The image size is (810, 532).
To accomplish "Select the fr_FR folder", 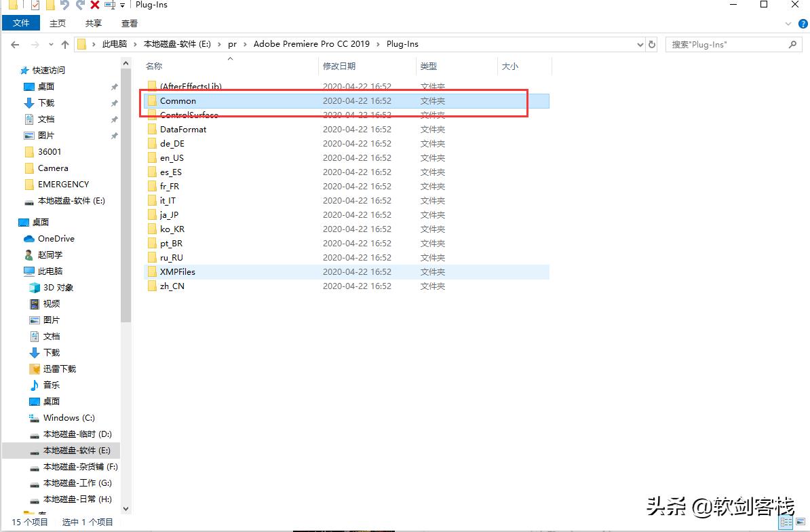I will [346, 186].
